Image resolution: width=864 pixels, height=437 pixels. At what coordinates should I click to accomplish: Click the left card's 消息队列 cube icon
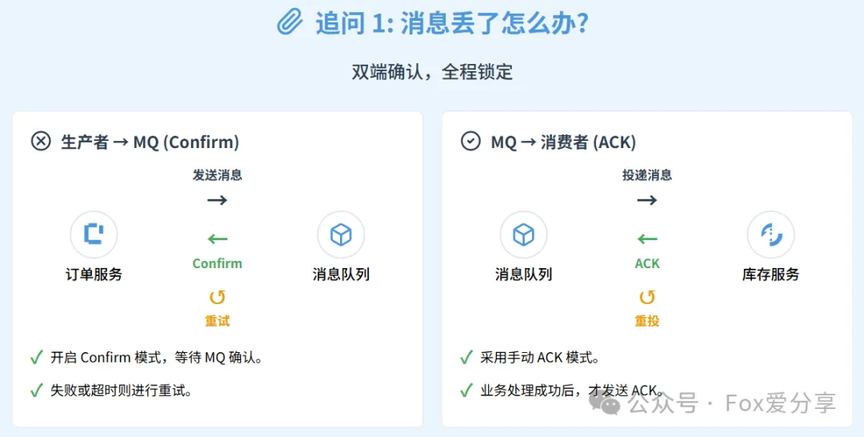click(x=341, y=235)
